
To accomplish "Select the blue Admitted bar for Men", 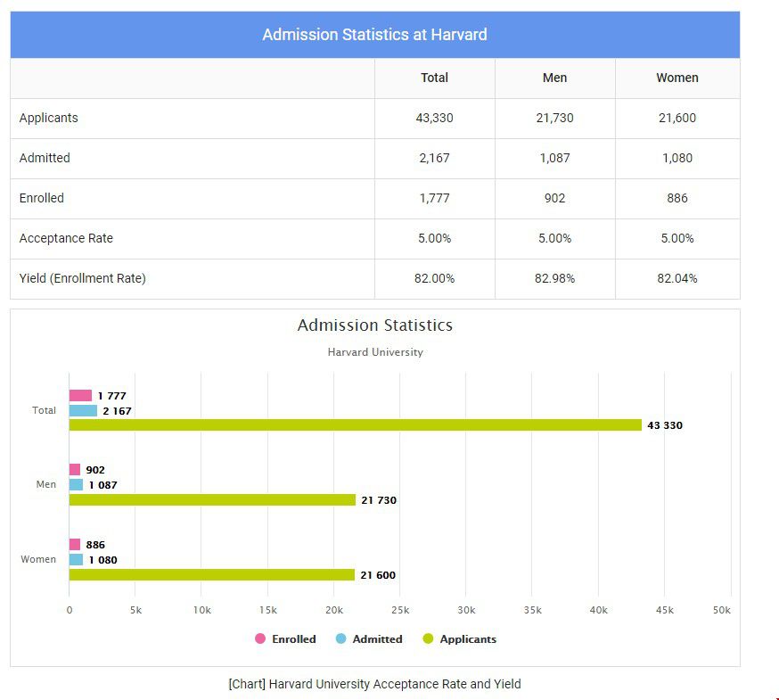I will click(x=76, y=485).
